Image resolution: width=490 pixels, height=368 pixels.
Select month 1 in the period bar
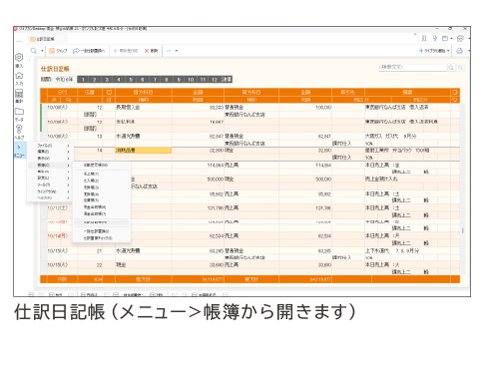tap(83, 80)
